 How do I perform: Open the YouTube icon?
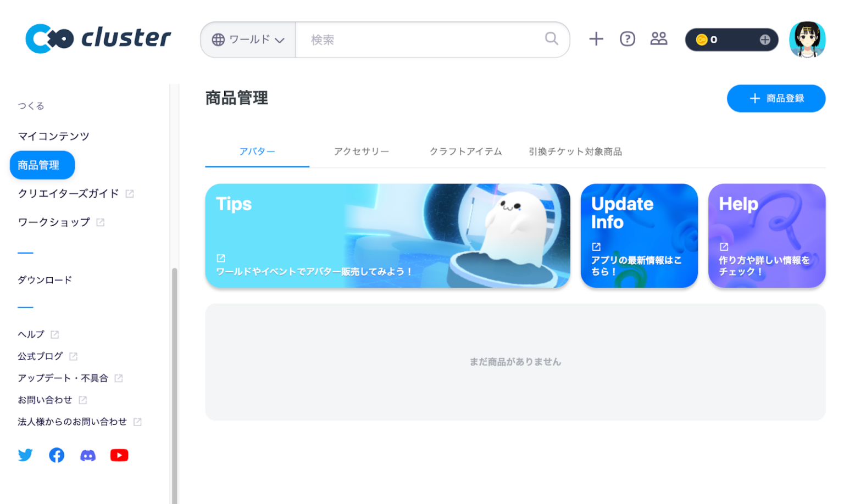click(119, 455)
